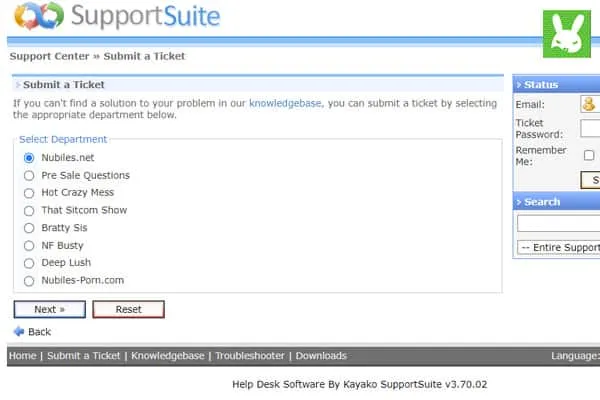Select the Nubiles.net department radio

coord(29,158)
